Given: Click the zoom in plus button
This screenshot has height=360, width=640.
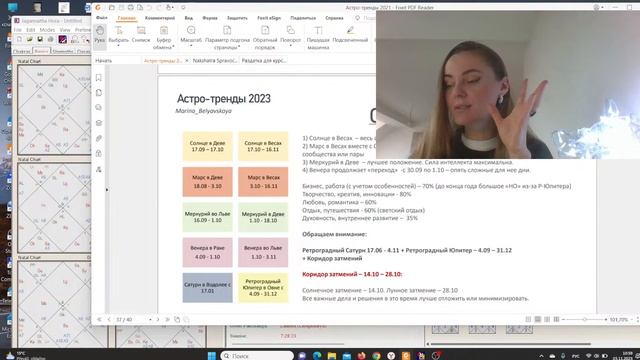Looking at the screenshot, I should [x=606, y=320].
